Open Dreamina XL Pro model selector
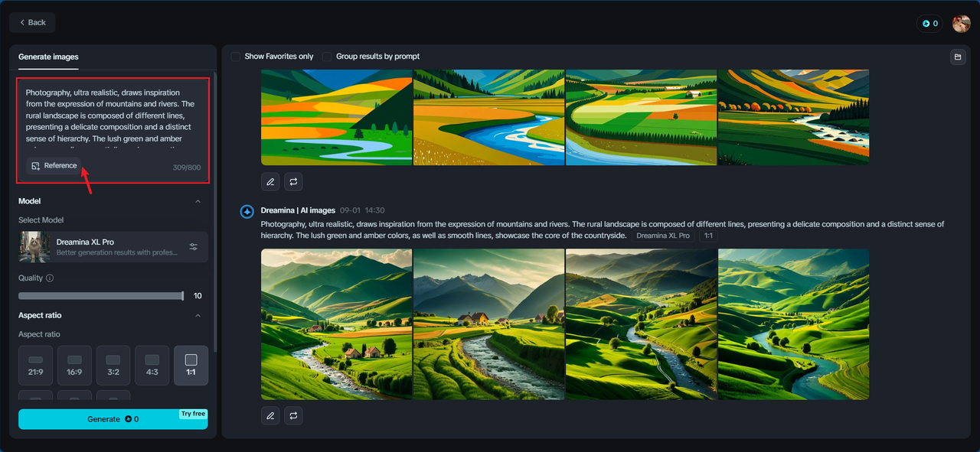The width and height of the screenshot is (980, 452). (x=113, y=247)
